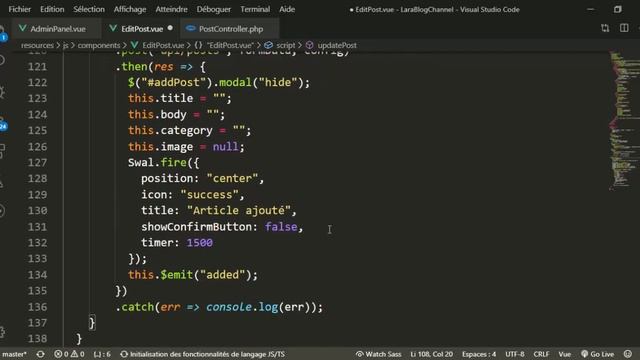Change the CRLF line ending
Screen dimensions: 640x360
[x=541, y=354]
